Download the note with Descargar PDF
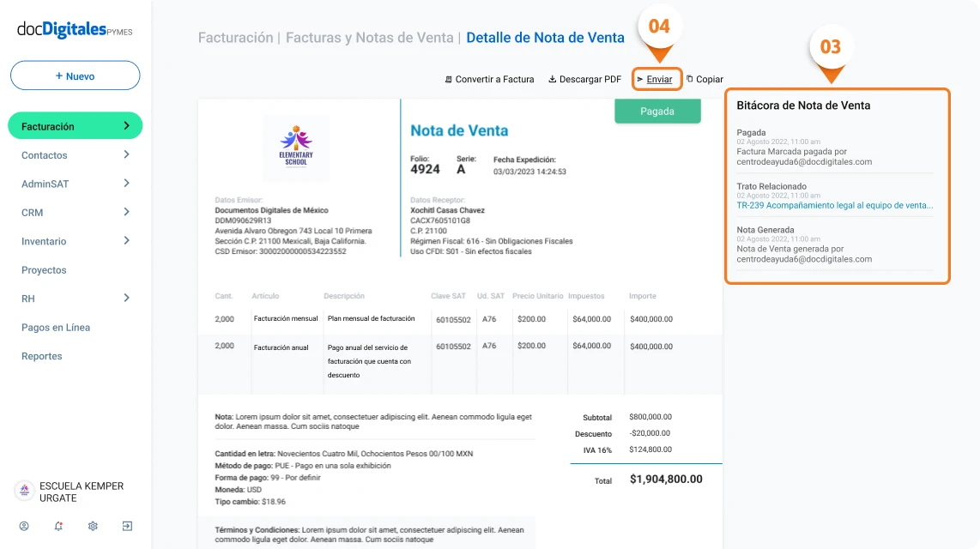This screenshot has height=549, width=980. pos(584,80)
